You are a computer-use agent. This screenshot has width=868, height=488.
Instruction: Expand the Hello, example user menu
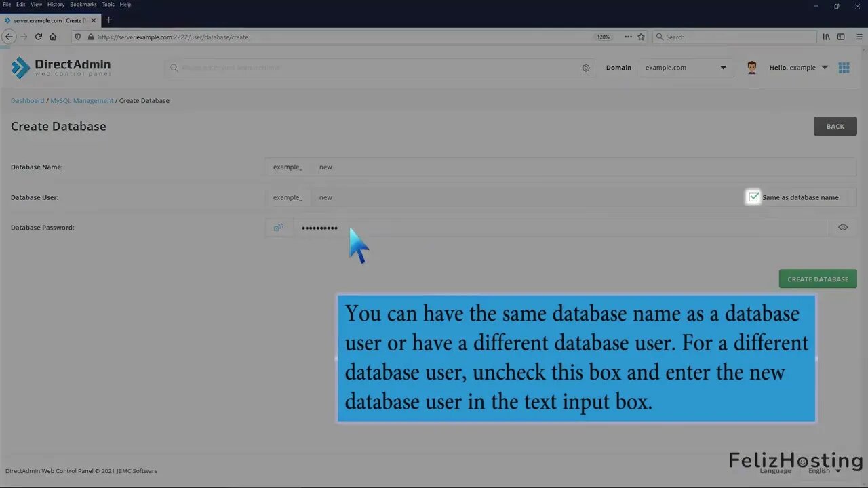point(798,68)
